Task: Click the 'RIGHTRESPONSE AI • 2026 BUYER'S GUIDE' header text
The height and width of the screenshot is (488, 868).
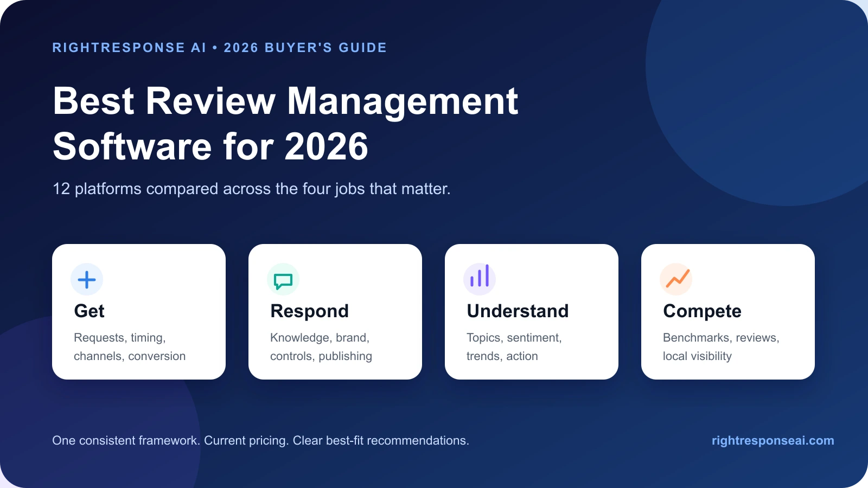Action: tap(219, 48)
